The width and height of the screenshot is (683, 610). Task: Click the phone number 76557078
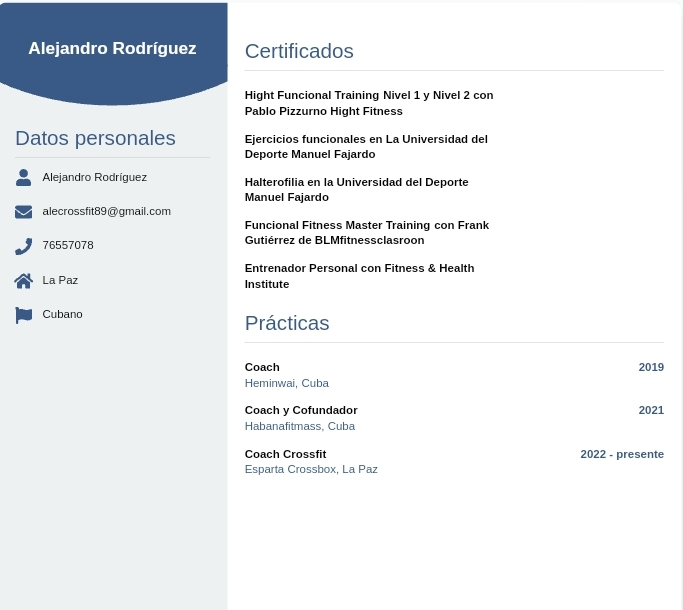pyautogui.click(x=68, y=245)
